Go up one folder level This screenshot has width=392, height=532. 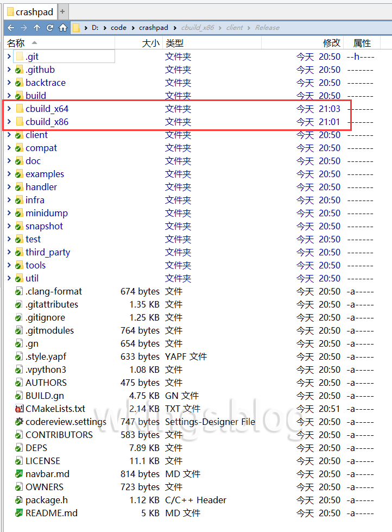click(x=37, y=28)
